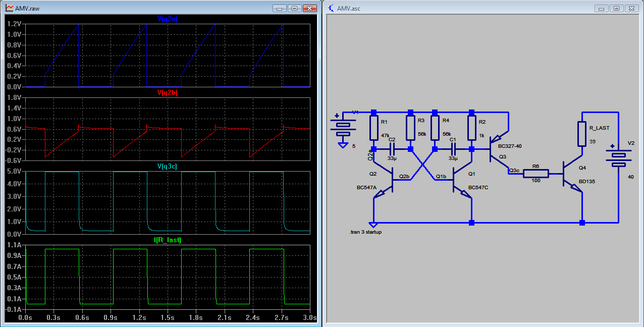
Task: Click the 'Q3c' net label in the schematic
Action: click(515, 171)
